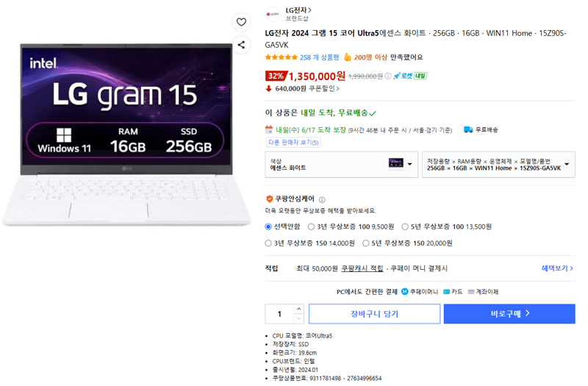Open the 258 개 상품평 reviews link
Viewport: 588px width, 386px height.
(x=319, y=57)
